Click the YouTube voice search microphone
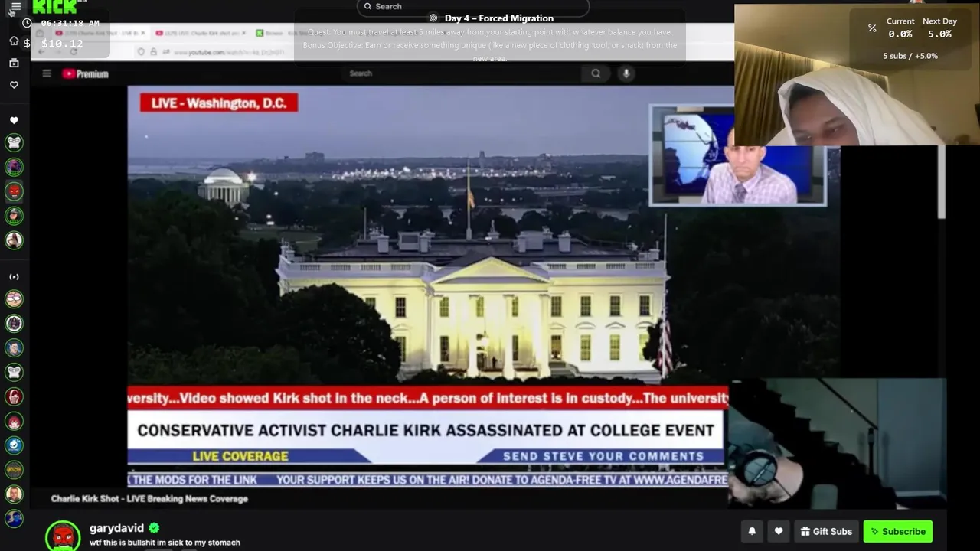The image size is (980, 551). click(x=626, y=73)
